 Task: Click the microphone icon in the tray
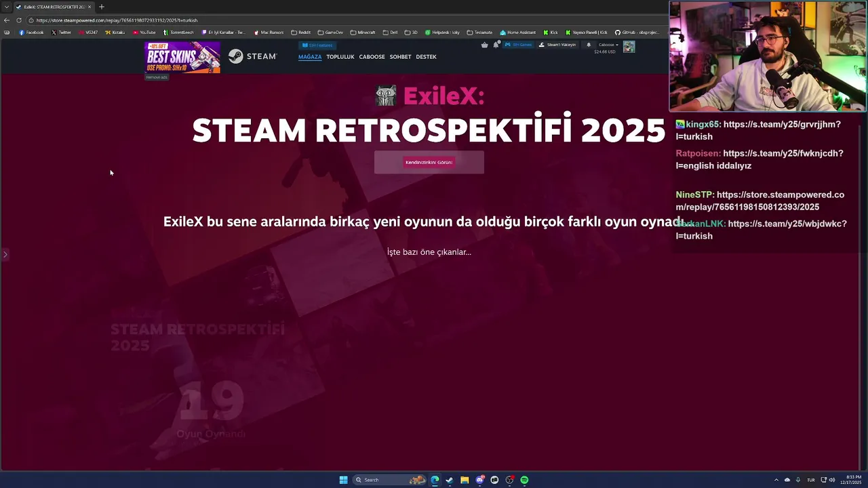click(797, 480)
